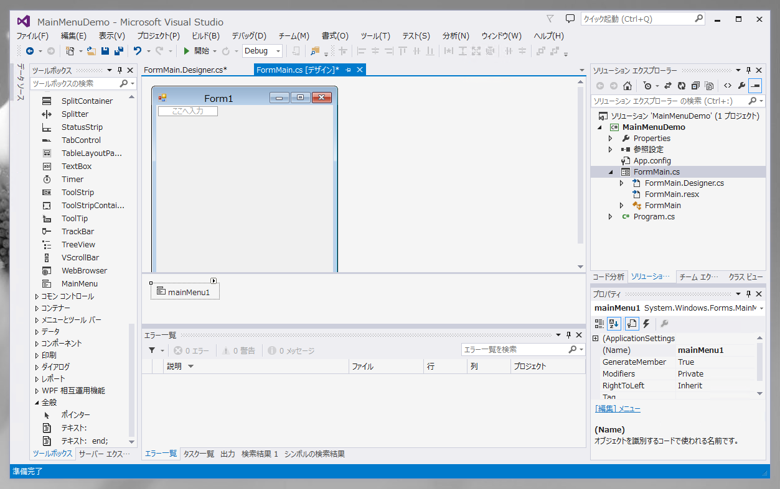Toggle the 0 メッセージ messages filter
Screen dimensions: 780x489
[291, 351]
